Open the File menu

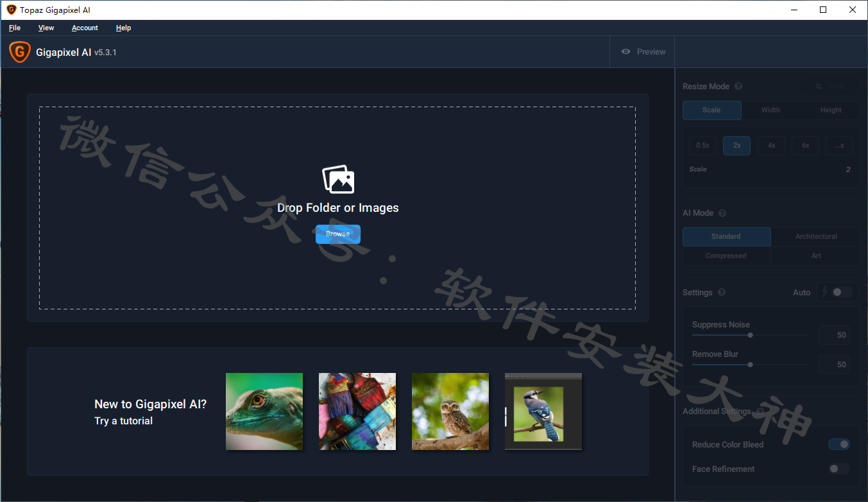coord(15,28)
